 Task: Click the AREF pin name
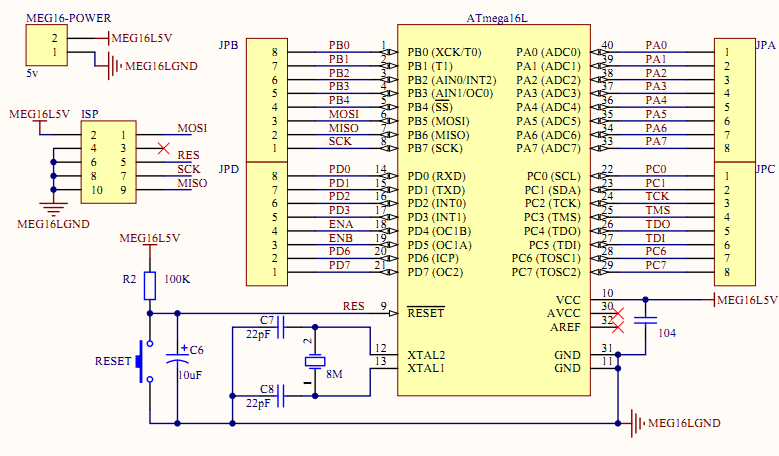coord(565,327)
